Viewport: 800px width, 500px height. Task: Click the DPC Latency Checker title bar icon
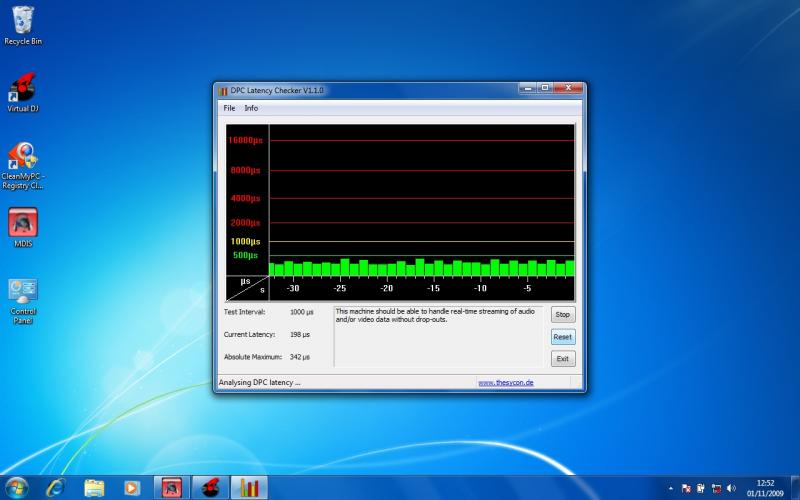(223, 91)
